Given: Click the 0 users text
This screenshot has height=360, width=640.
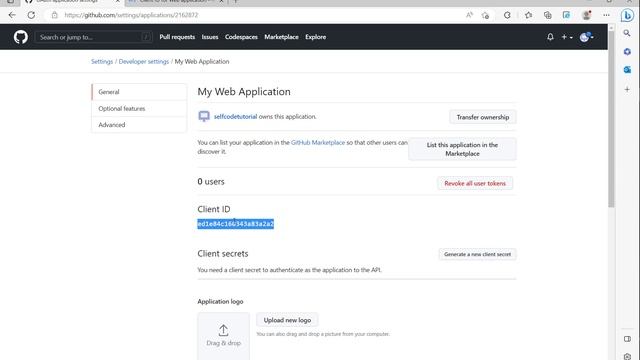Looking at the screenshot, I should pyautogui.click(x=211, y=182).
